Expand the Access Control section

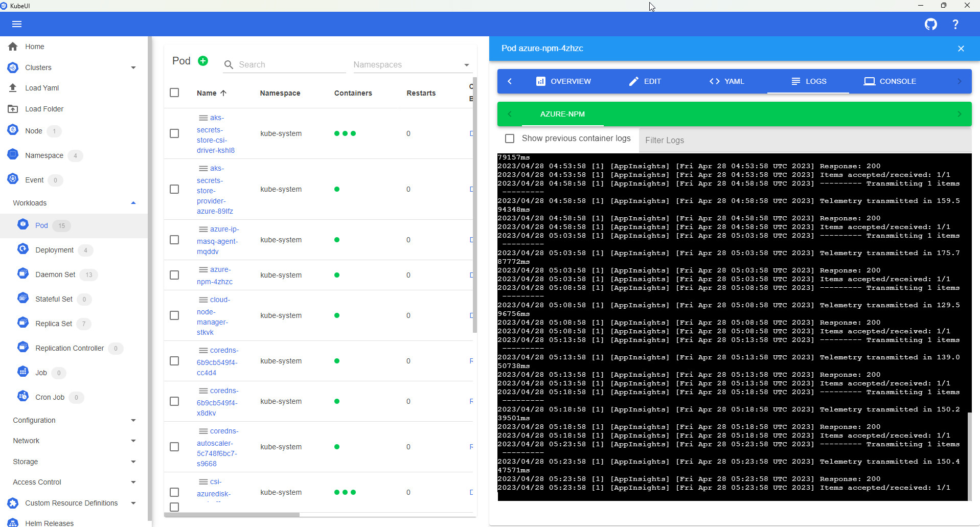(133, 482)
